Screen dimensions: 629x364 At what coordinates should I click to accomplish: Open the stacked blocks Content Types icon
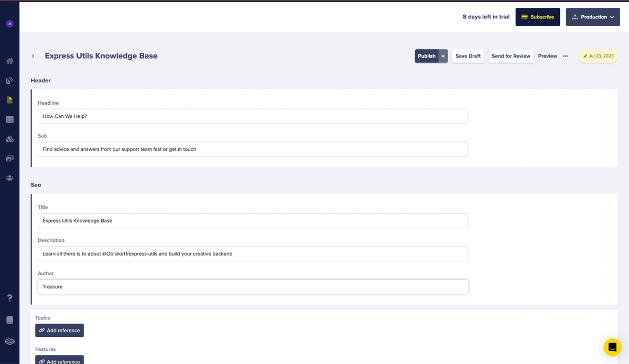(9, 139)
